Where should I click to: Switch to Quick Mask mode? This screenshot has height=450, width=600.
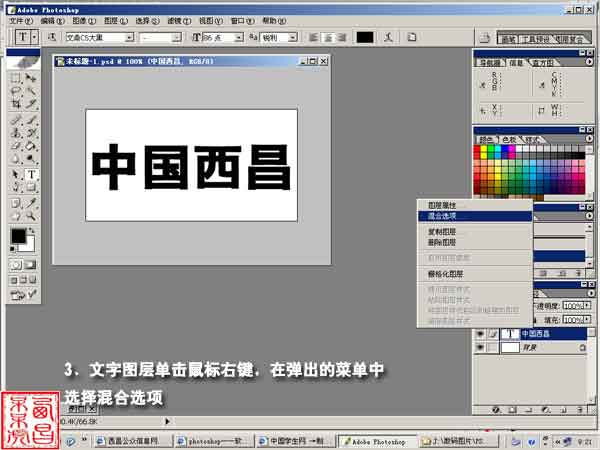31,265
